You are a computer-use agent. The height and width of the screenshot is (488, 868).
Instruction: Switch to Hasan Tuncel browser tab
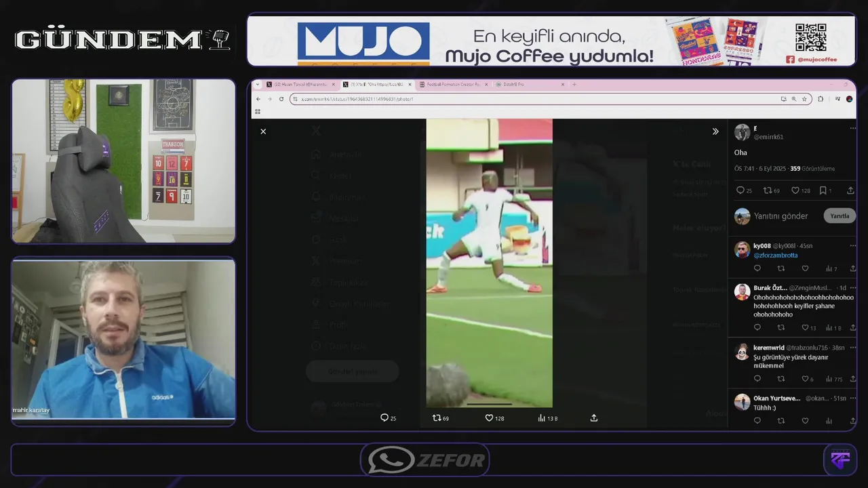point(300,85)
